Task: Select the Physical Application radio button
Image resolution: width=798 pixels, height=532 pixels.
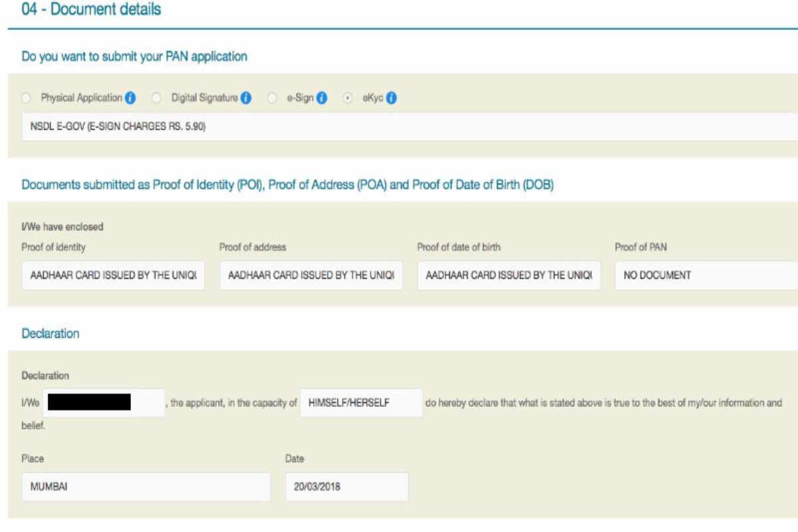Action: pos(25,97)
